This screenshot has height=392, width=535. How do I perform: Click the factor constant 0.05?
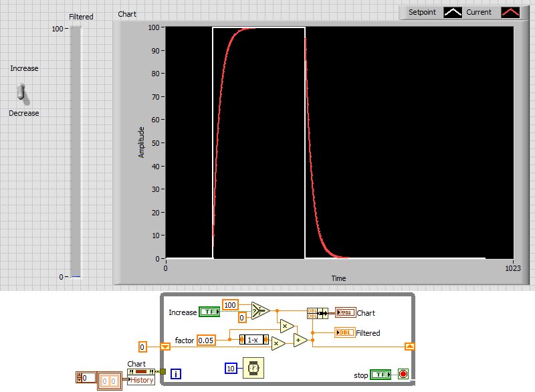pyautogui.click(x=206, y=340)
